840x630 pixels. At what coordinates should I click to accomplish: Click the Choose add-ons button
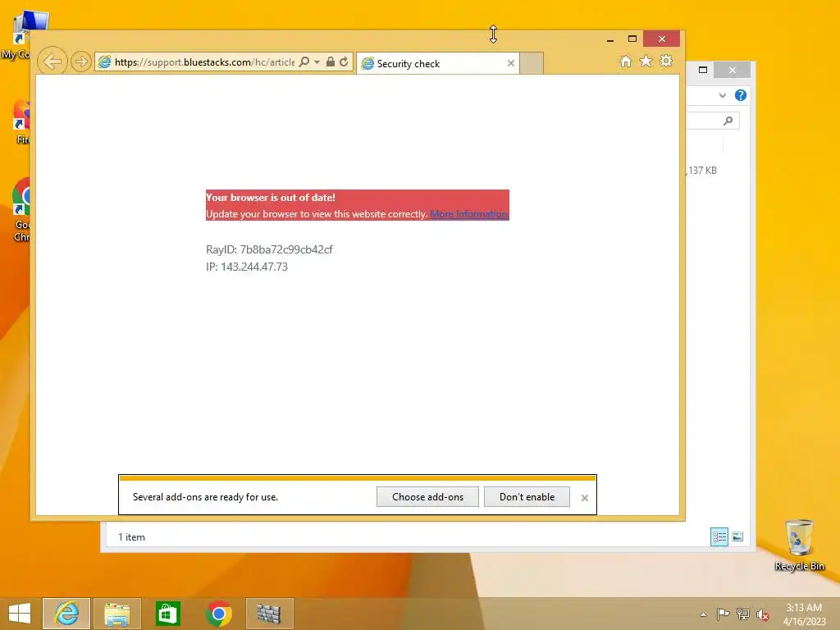click(x=427, y=496)
